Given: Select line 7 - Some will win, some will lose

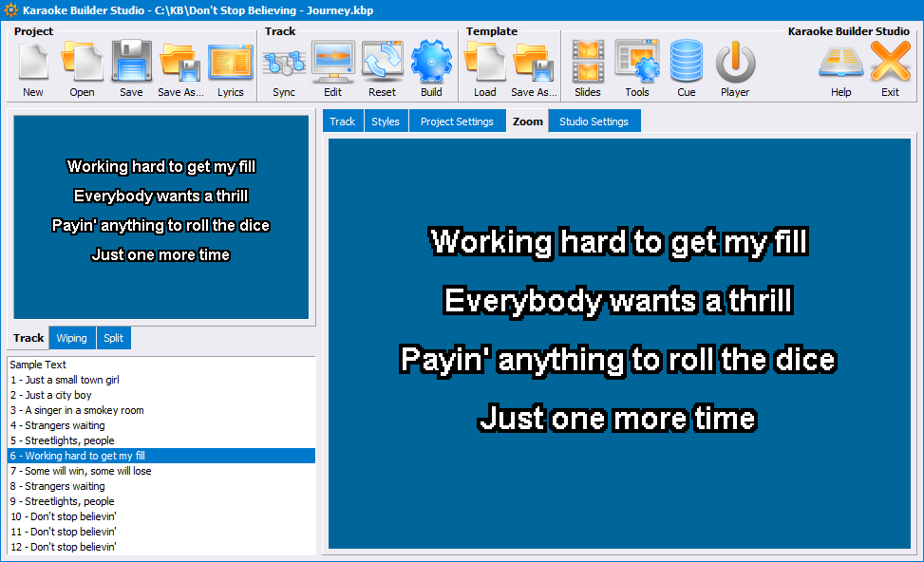Looking at the screenshot, I should (161, 471).
